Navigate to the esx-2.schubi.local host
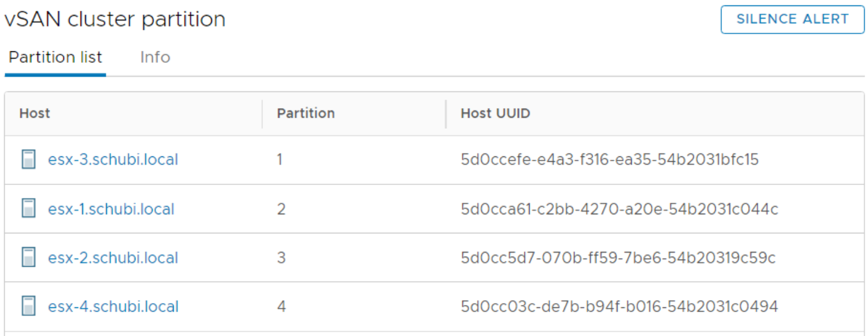The image size is (868, 336). (x=113, y=258)
